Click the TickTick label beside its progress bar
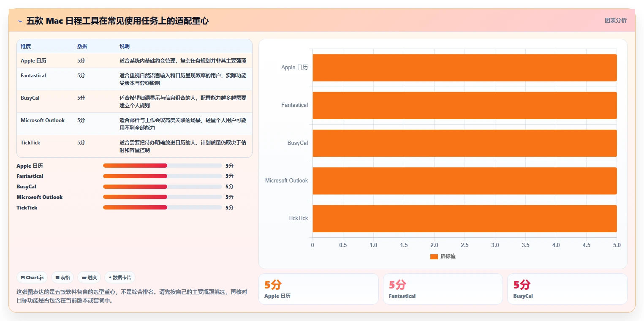644x321 pixels. (x=27, y=208)
